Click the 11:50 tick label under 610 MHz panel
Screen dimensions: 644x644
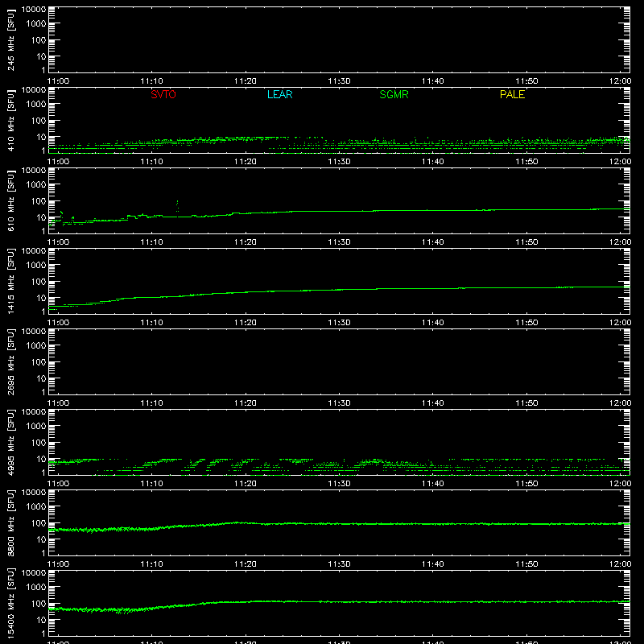(526, 242)
